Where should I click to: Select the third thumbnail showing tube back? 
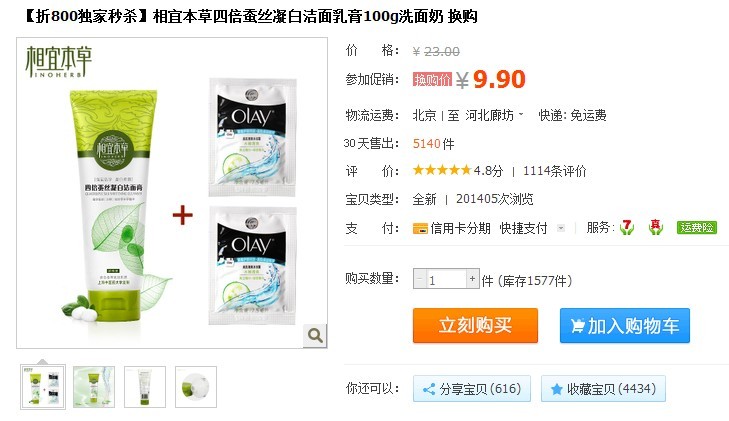pyautogui.click(x=145, y=387)
